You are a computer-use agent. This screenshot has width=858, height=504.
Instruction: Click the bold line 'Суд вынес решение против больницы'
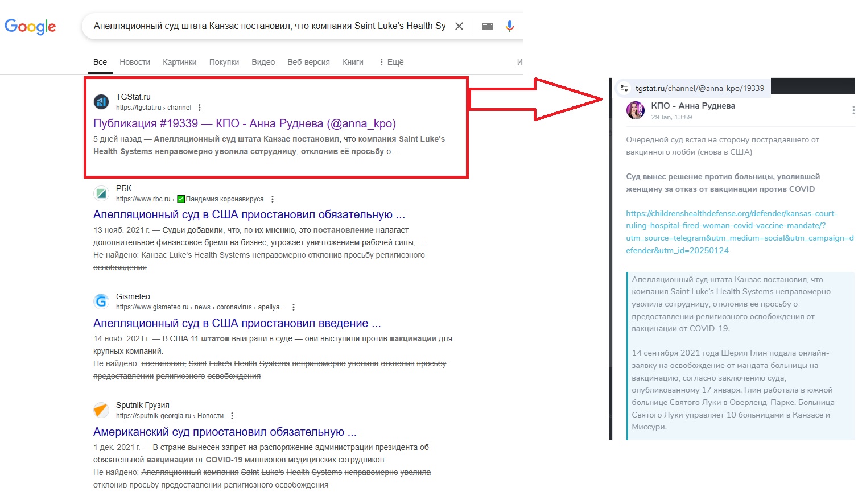(x=723, y=183)
